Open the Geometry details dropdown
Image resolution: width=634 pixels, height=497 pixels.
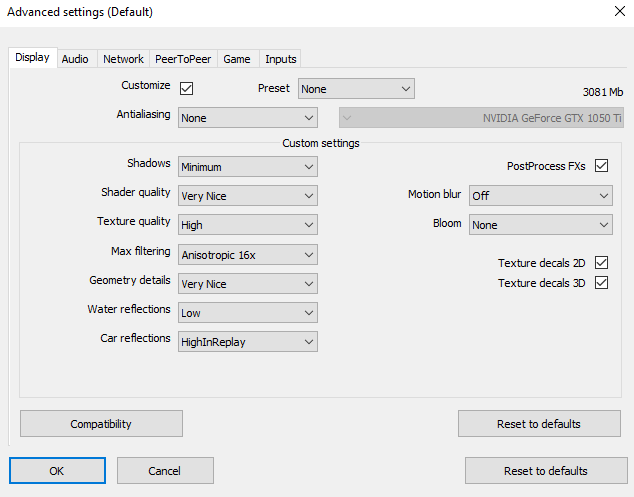[x=248, y=283]
